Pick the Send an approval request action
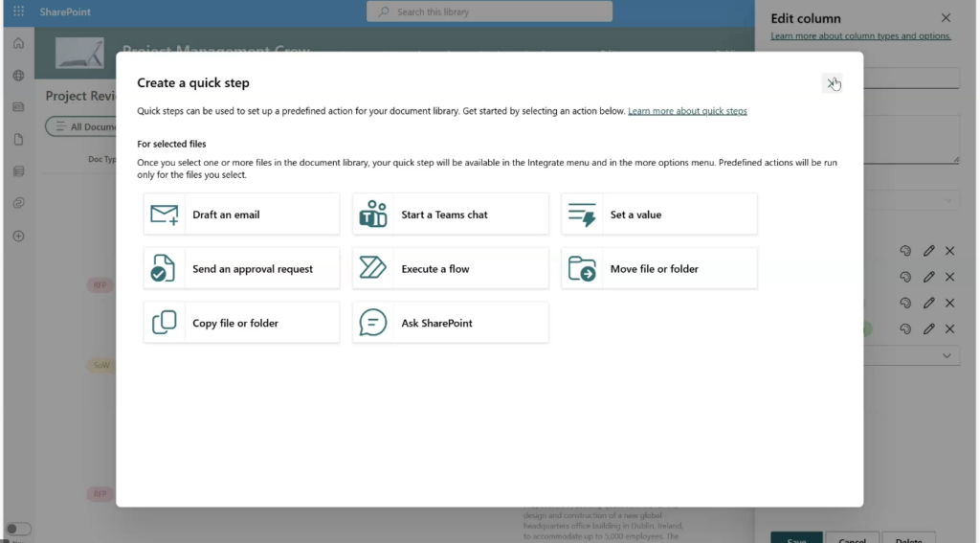980x543 pixels. pyautogui.click(x=241, y=269)
